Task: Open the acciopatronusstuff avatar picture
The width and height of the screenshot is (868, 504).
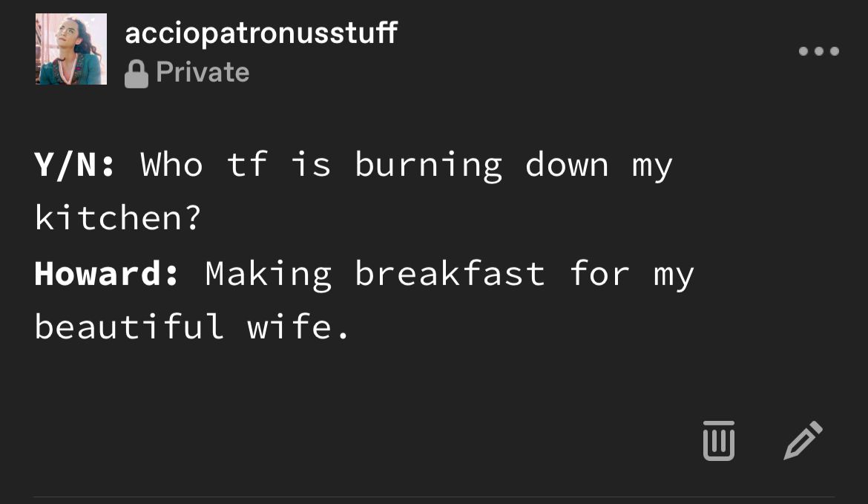Action: [71, 49]
